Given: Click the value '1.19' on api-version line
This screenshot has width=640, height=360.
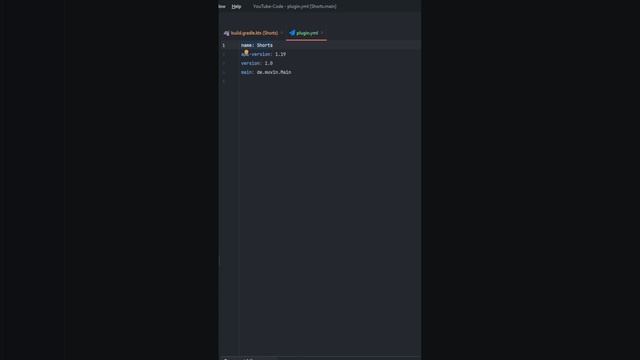Looking at the screenshot, I should 280,54.
